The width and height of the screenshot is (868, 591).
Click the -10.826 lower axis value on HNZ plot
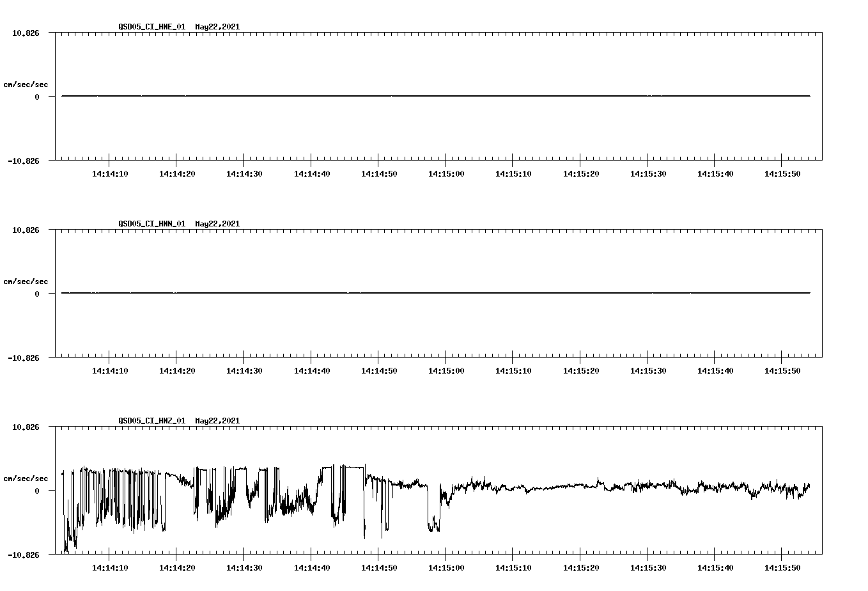23,554
